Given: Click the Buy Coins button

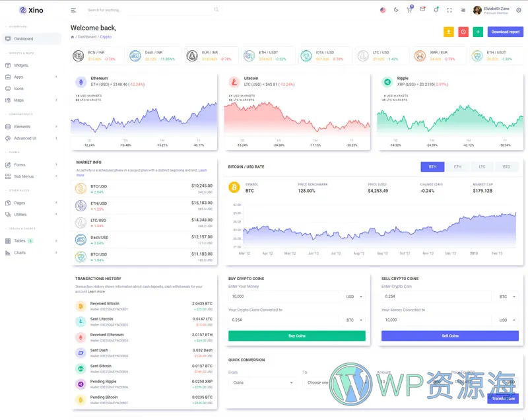Looking at the screenshot, I should tap(296, 336).
